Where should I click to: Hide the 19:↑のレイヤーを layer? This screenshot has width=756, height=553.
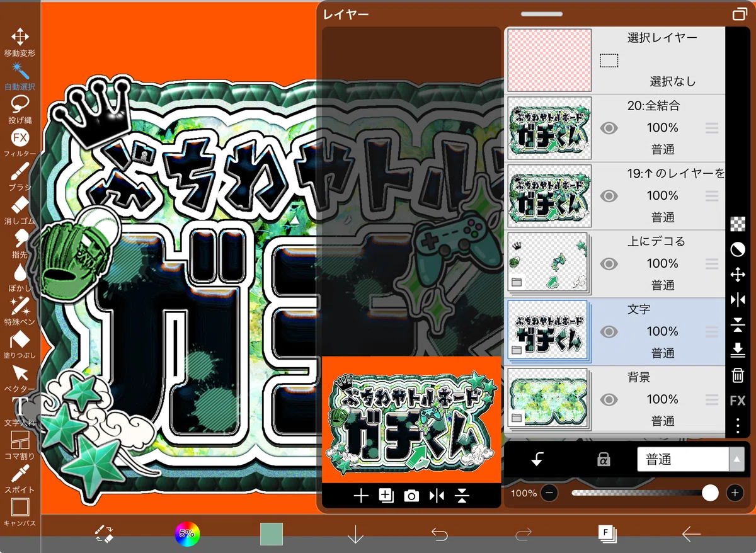(609, 196)
